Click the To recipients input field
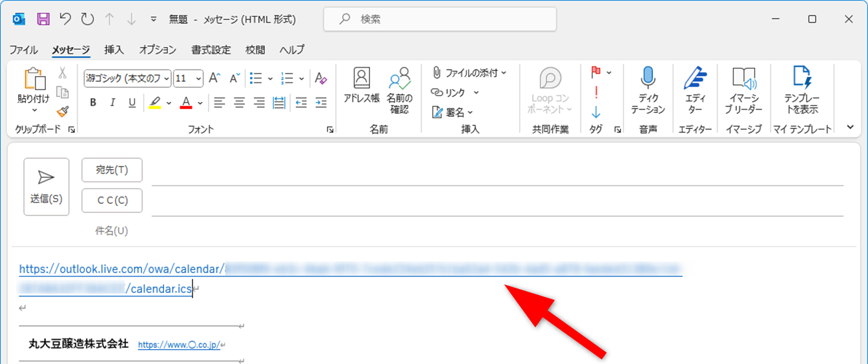The height and width of the screenshot is (364, 868). click(497, 172)
